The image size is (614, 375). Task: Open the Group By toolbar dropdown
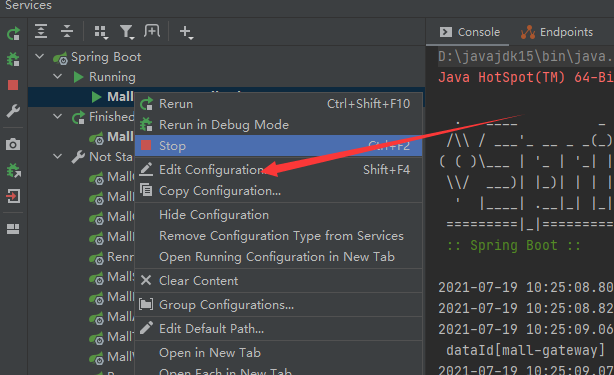click(101, 32)
